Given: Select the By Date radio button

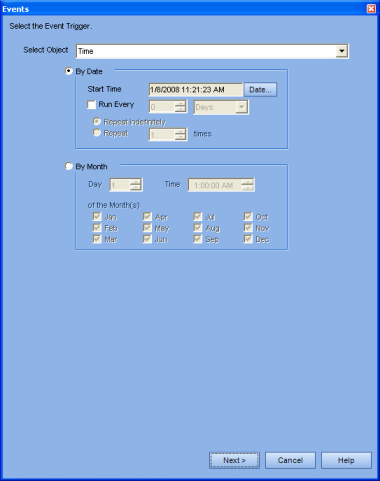Looking at the screenshot, I should click(x=69, y=71).
